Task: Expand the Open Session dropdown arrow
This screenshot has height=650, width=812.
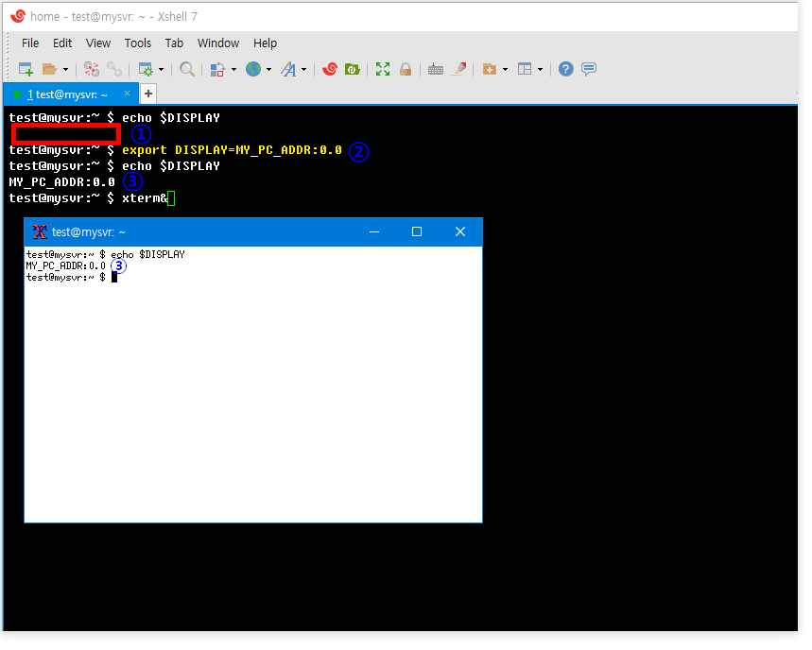Action: [x=65, y=69]
